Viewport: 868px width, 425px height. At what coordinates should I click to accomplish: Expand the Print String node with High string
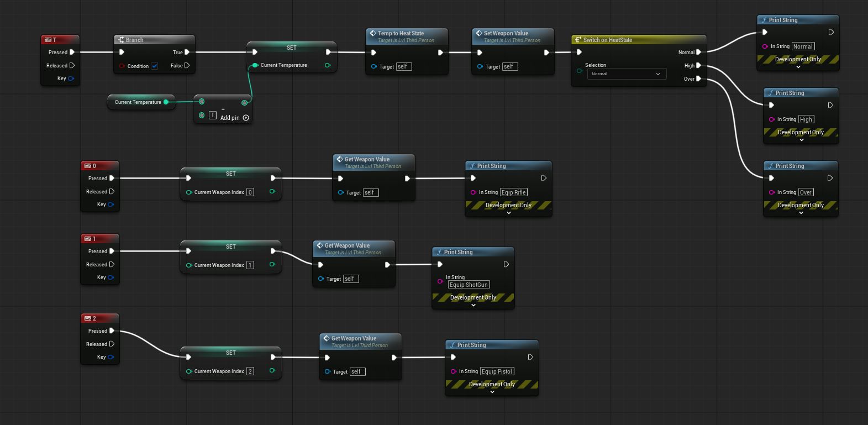(x=802, y=140)
